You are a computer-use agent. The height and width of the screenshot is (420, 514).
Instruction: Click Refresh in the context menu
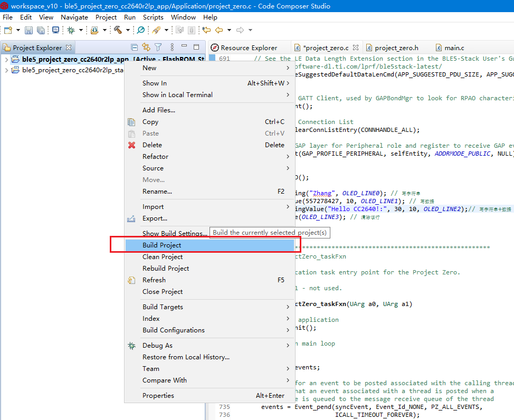[x=210, y=280]
